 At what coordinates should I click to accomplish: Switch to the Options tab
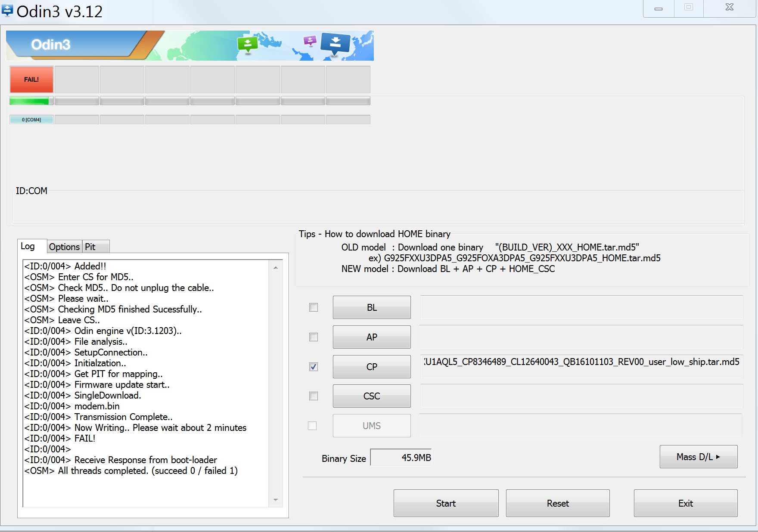[64, 247]
